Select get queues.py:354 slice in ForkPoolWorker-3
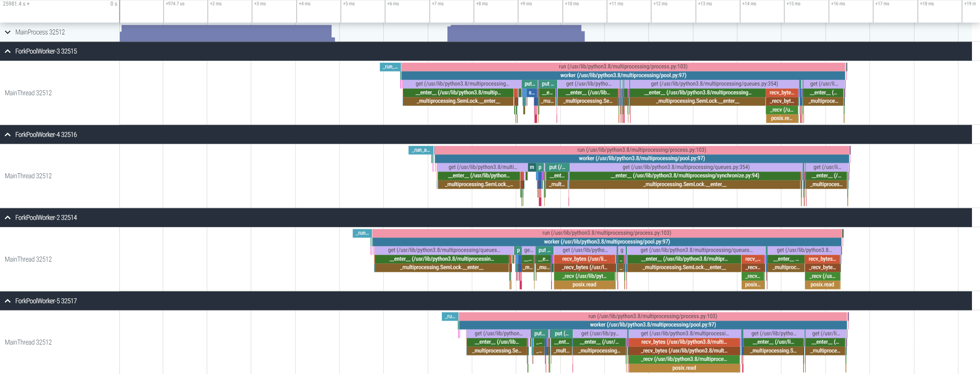This screenshot has height=374, width=980. (x=714, y=84)
